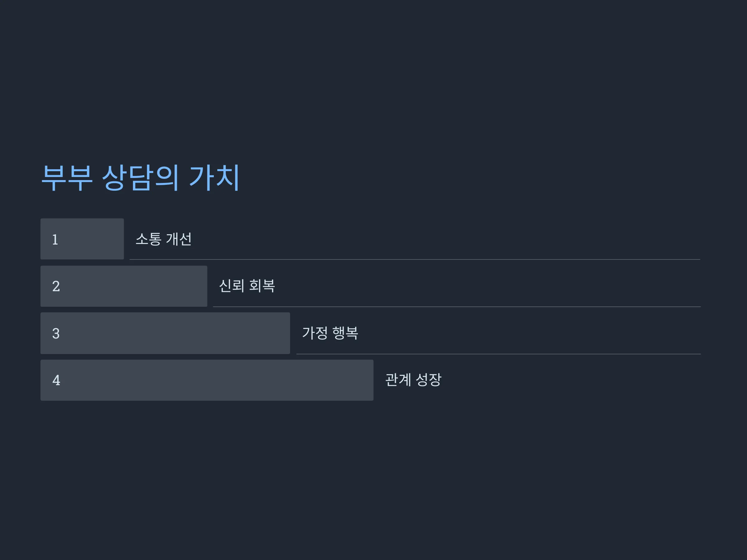
Task: Click the word 성장 in the fourth label
Action: pos(429,380)
